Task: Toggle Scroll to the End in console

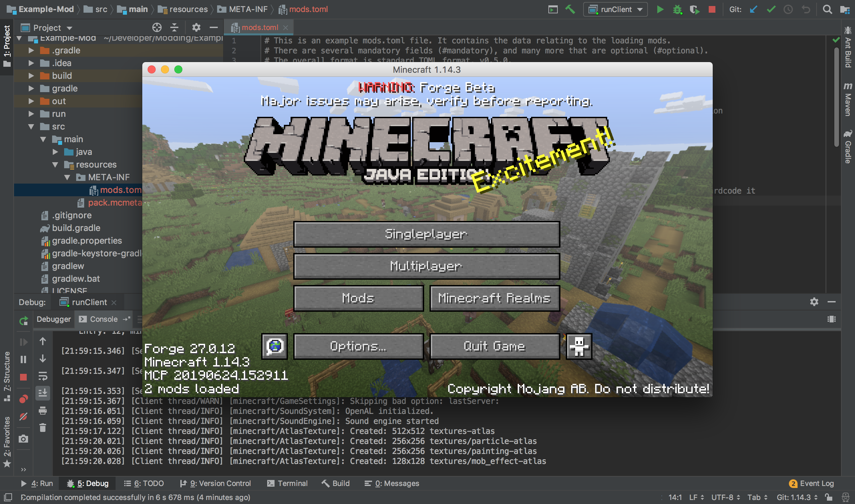Action: pyautogui.click(x=43, y=393)
